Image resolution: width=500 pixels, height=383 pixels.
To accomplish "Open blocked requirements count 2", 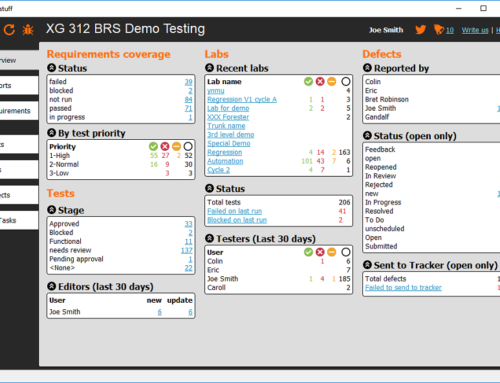I will 190,91.
